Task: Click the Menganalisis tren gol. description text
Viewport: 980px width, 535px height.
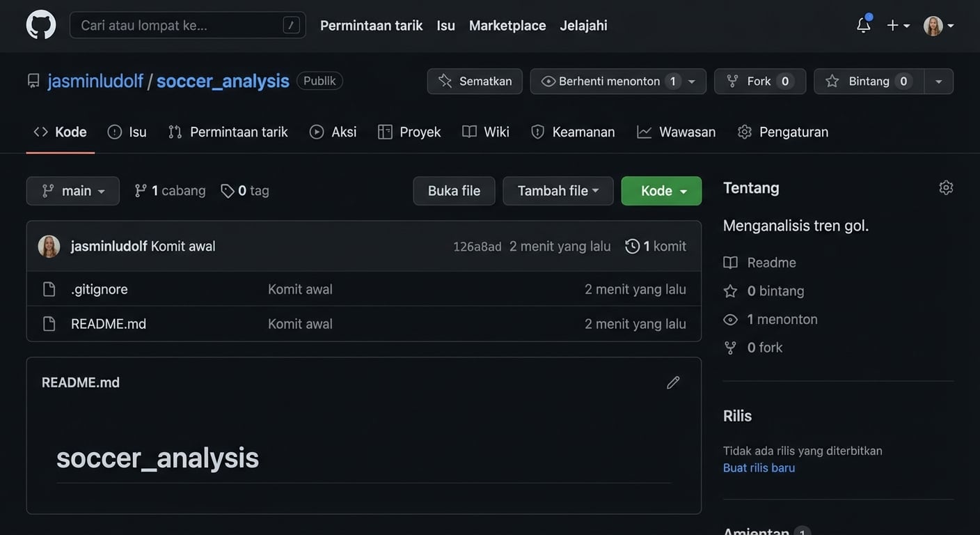Action: [x=796, y=226]
